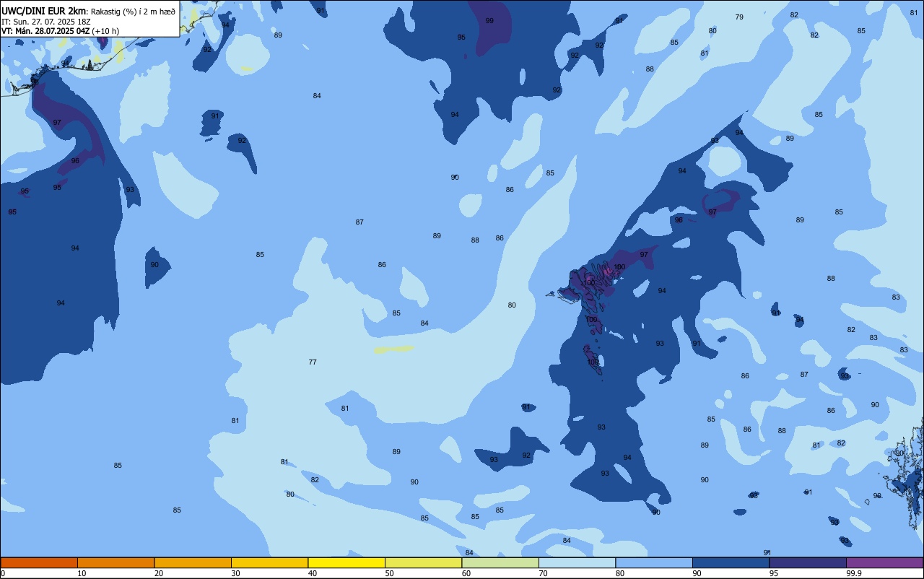Pick the amber 20–30 legend color box
The width and height of the screenshot is (924, 579).
(193, 562)
